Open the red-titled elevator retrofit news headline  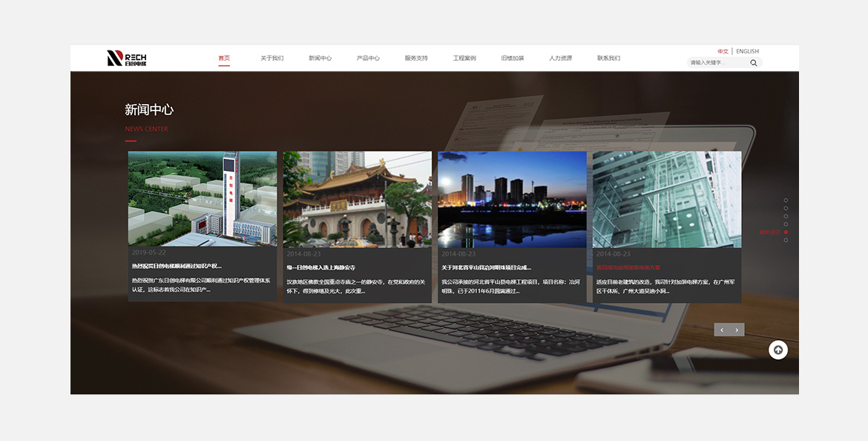(x=628, y=267)
